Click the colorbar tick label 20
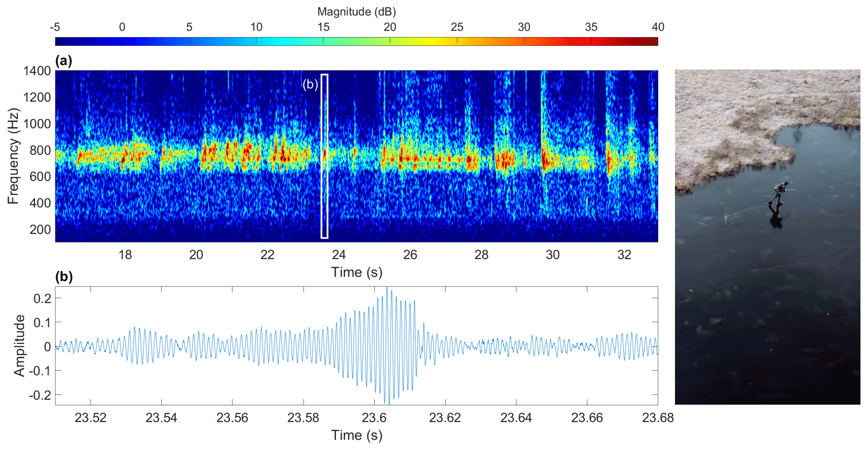The image size is (868, 451). tap(390, 27)
